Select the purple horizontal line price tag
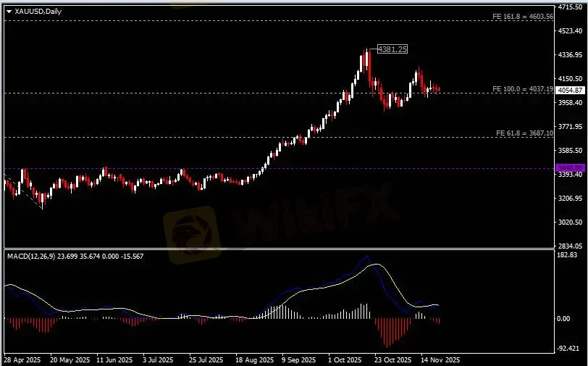The width and height of the screenshot is (588, 366). (x=570, y=168)
